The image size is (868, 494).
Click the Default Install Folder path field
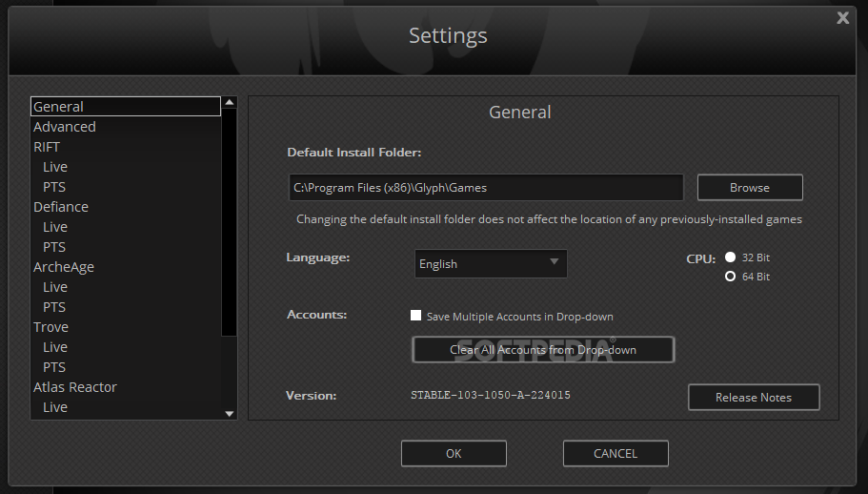pyautogui.click(x=486, y=188)
